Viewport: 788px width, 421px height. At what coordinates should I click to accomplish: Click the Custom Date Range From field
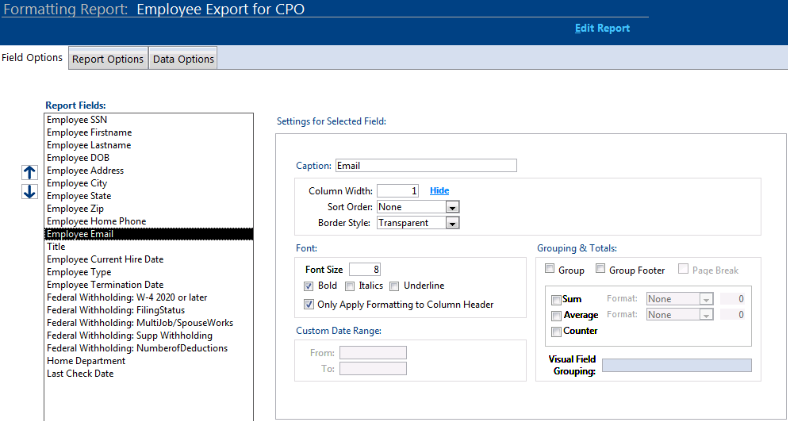[x=373, y=353]
